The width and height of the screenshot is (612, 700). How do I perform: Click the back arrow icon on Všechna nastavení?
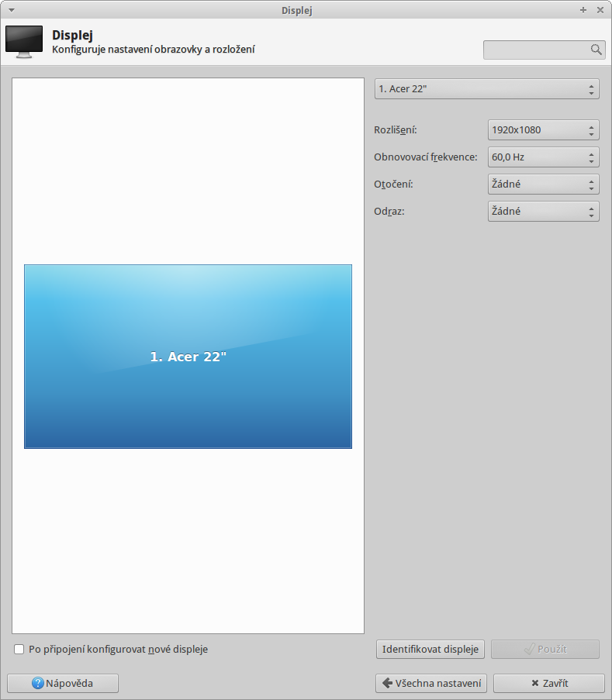[386, 684]
